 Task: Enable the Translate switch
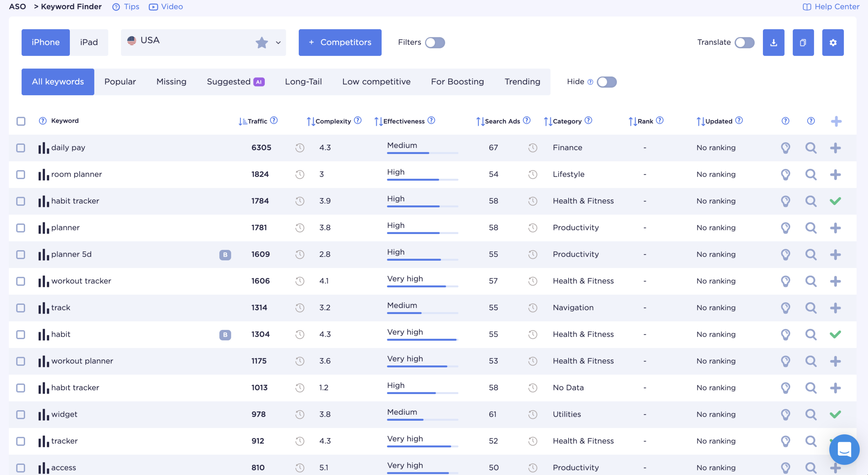(745, 42)
